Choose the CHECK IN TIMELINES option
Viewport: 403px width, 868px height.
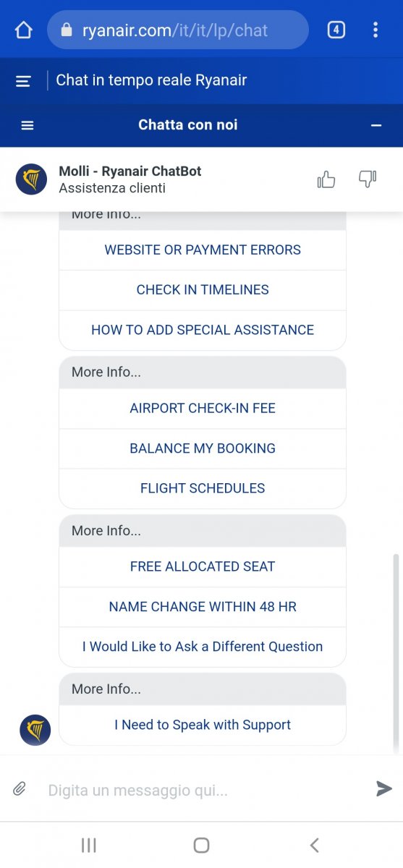[203, 290]
